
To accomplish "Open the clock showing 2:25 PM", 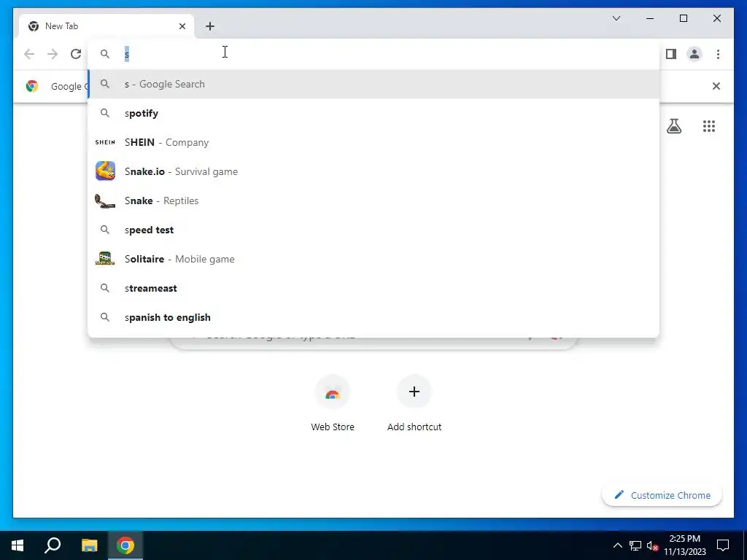I will click(x=684, y=545).
